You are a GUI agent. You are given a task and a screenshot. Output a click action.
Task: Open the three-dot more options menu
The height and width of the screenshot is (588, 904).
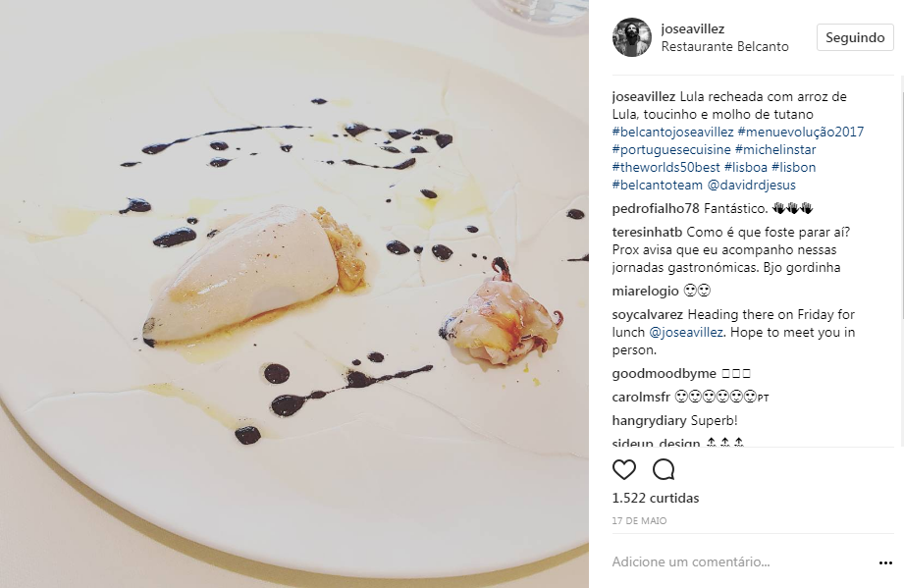tap(885, 562)
